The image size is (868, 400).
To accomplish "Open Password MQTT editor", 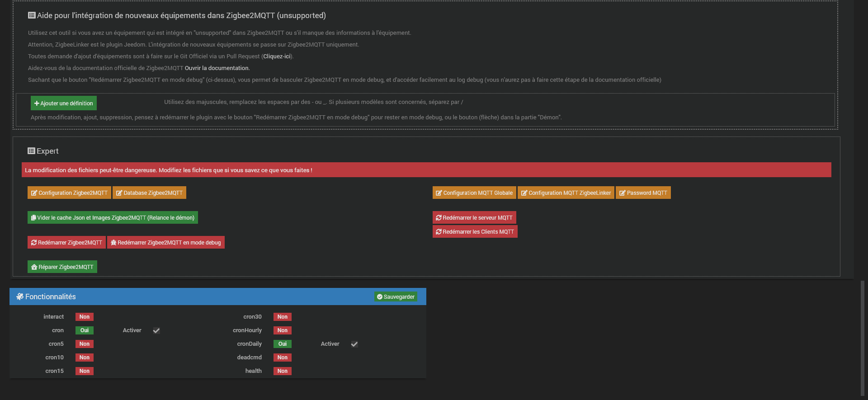I will (643, 193).
